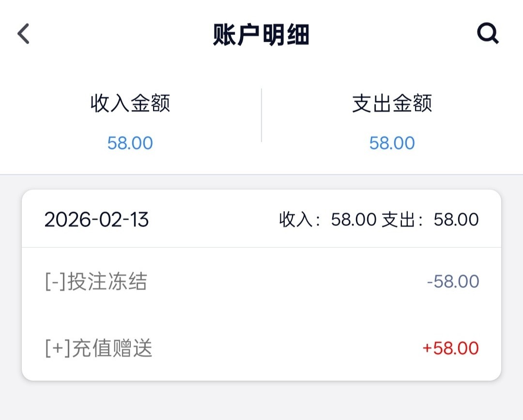Image resolution: width=523 pixels, height=420 pixels.
Task: Click the gray strip above the date card
Action: [261, 182]
